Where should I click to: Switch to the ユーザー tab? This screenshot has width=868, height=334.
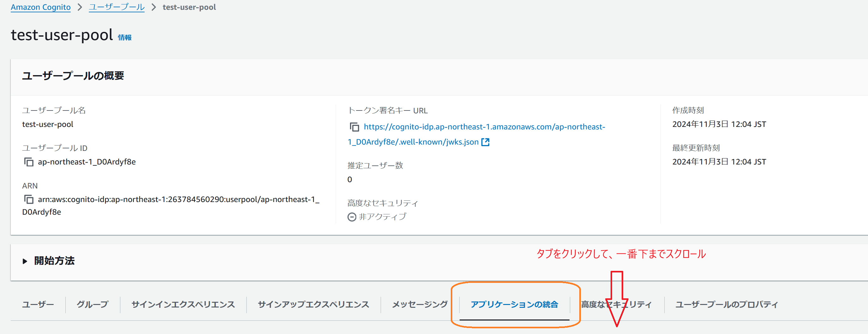38,304
